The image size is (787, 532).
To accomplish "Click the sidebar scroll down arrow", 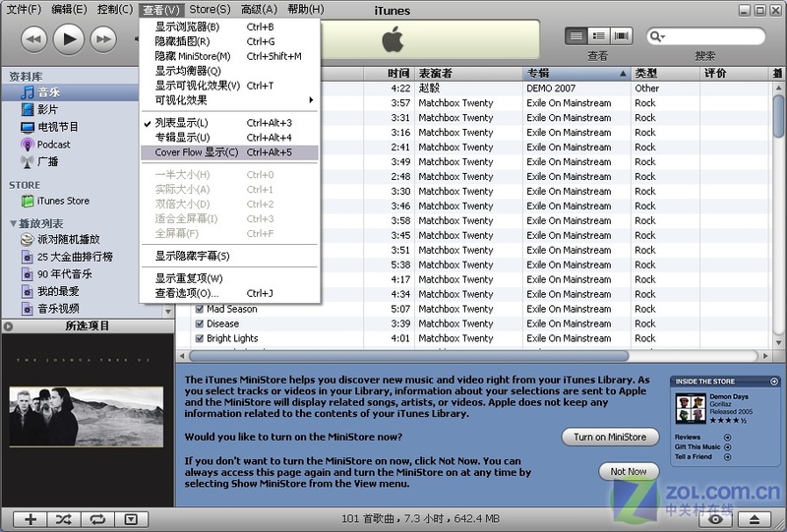I will (x=168, y=312).
